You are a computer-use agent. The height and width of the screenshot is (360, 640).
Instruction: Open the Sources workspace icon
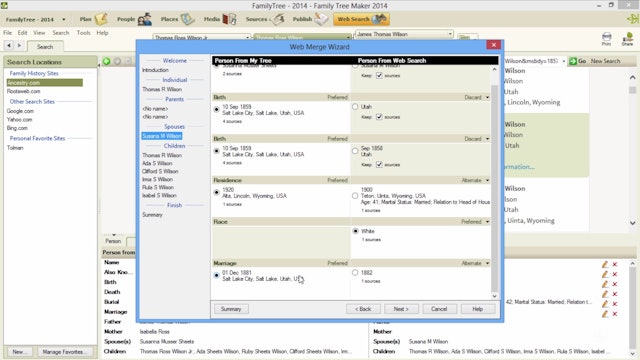pyautogui.click(x=278, y=19)
